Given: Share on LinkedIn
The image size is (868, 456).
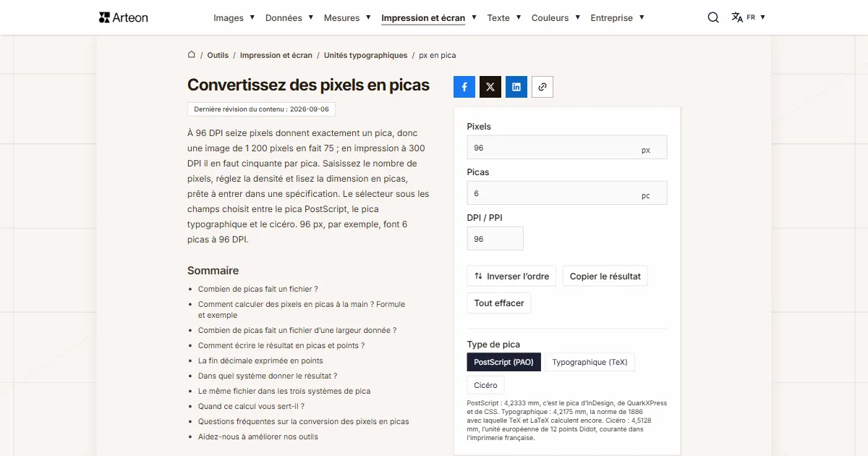Looking at the screenshot, I should click(x=516, y=87).
